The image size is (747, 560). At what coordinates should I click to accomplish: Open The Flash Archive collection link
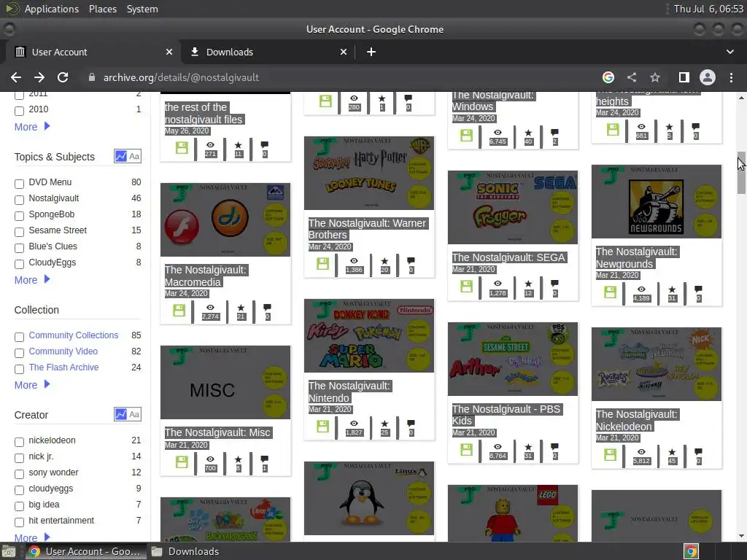click(63, 367)
